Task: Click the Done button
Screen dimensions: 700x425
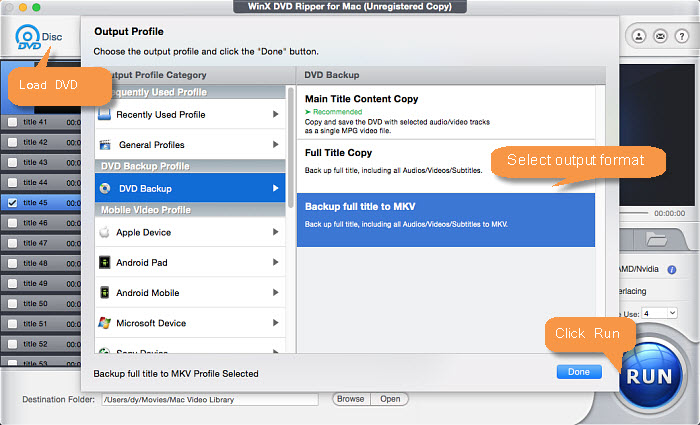Action: click(x=579, y=371)
